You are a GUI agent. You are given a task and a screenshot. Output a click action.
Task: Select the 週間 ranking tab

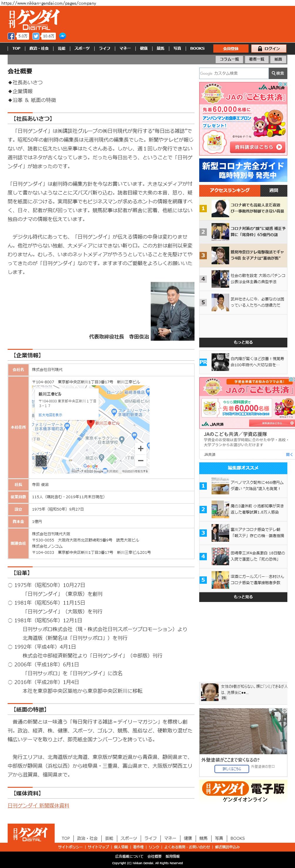click(x=274, y=190)
